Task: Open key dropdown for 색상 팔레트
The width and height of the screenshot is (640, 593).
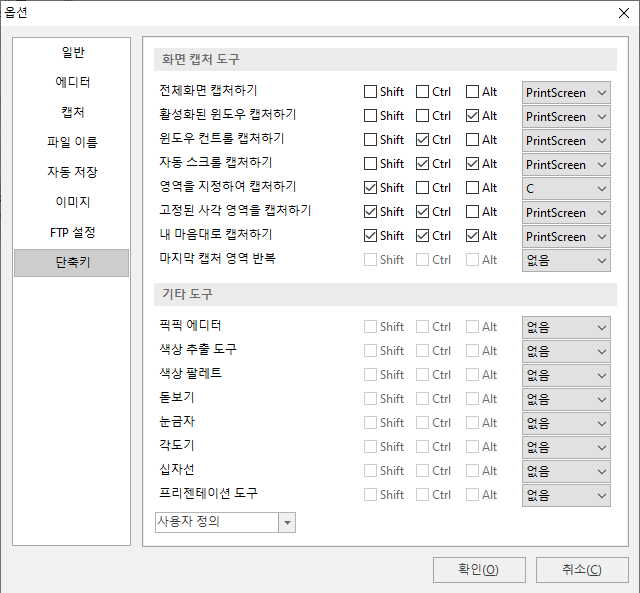Action: [566, 375]
